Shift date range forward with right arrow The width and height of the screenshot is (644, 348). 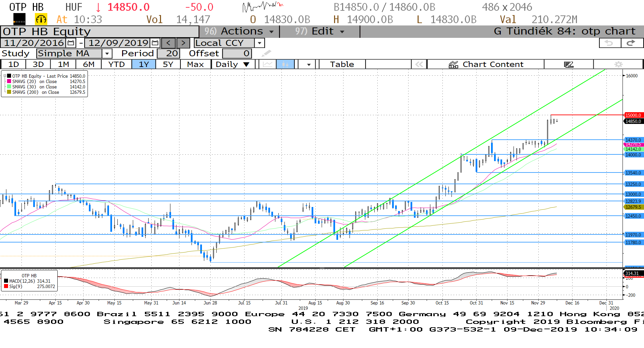[183, 43]
